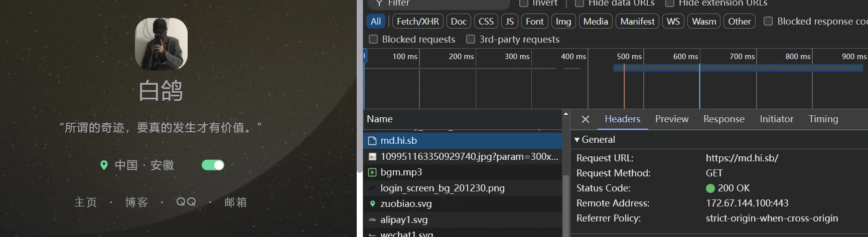Click the green location pin on profile

(x=104, y=165)
